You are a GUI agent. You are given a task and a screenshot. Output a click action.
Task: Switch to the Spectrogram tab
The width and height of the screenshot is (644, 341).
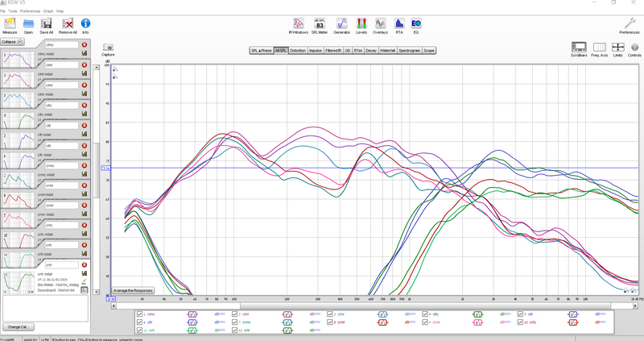tap(409, 51)
